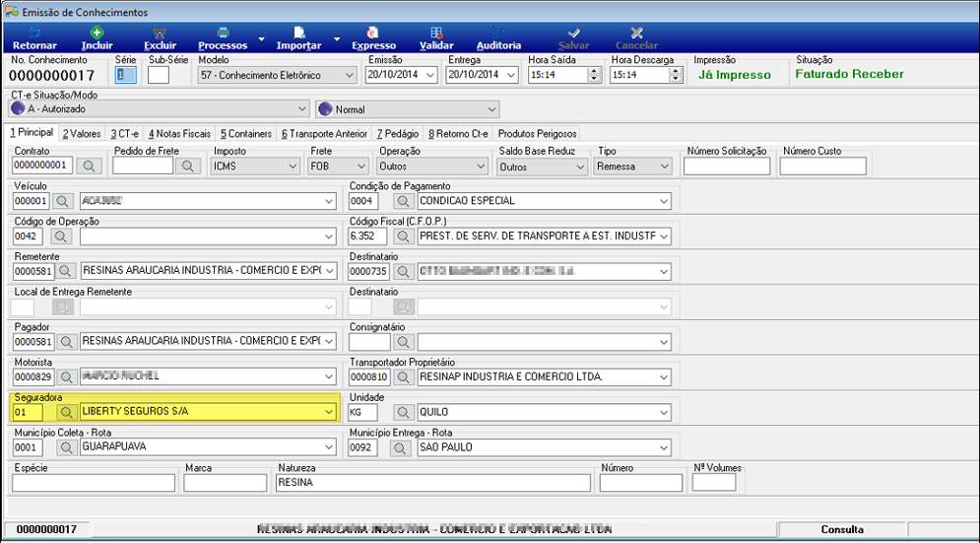Click the Importar toolbar button
Image resolution: width=980 pixels, height=543 pixels.
tap(298, 38)
